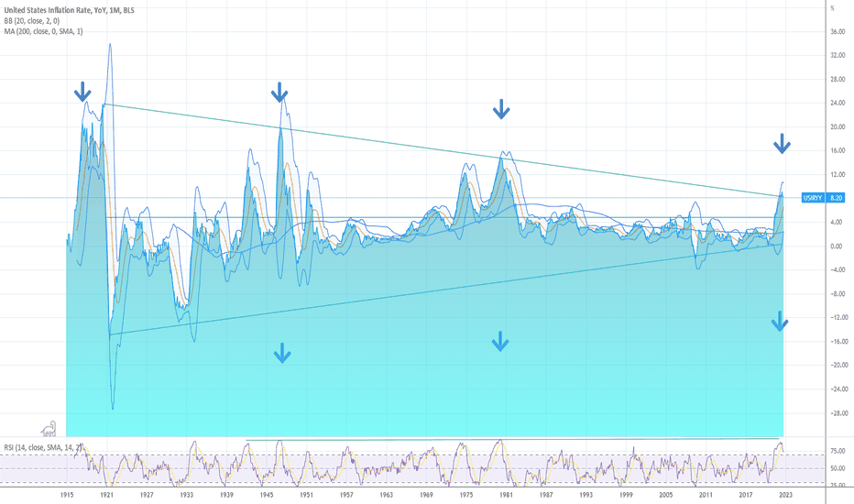This screenshot has width=854, height=504.
Task: Click the 0.00 price axis label
Action: pyautogui.click(x=837, y=247)
